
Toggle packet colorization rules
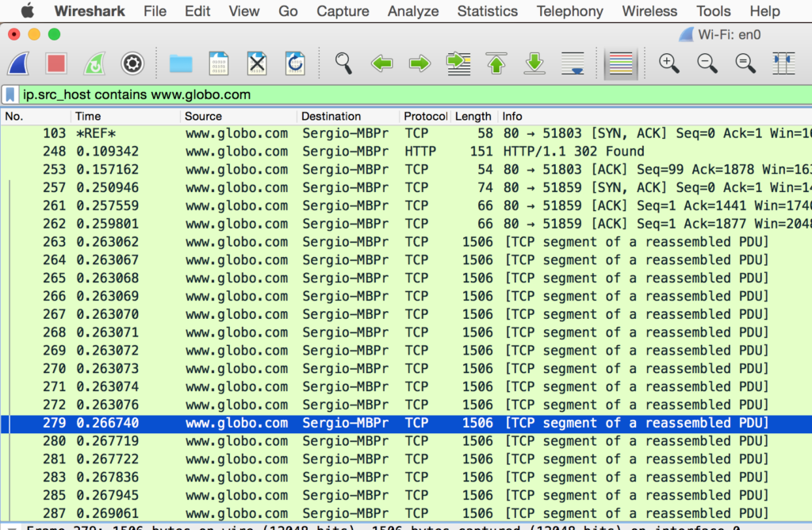coord(621,63)
